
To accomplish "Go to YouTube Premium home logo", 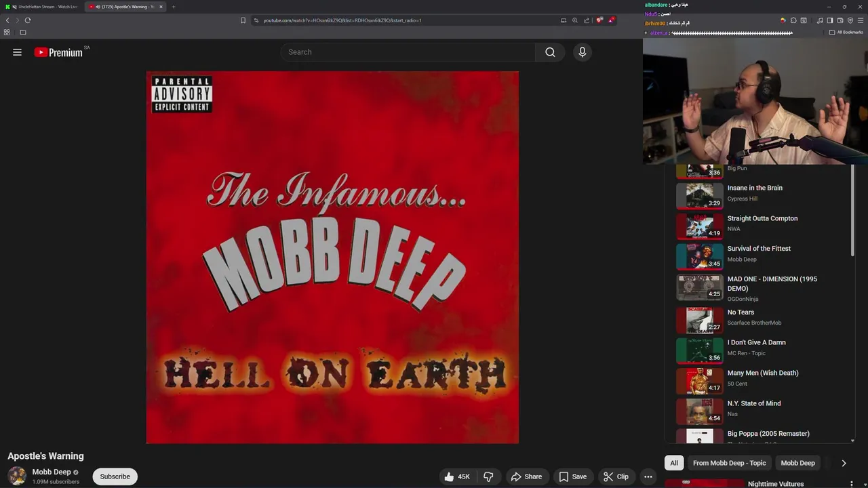I will [58, 52].
